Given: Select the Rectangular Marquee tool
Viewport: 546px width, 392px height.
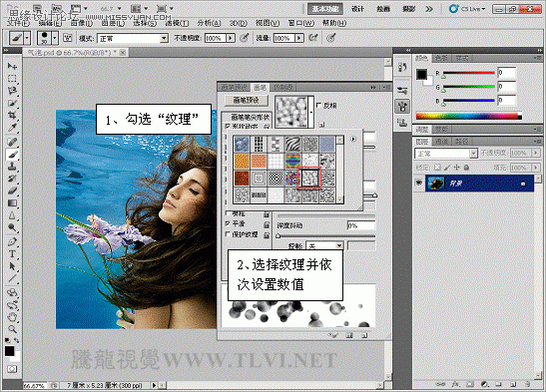Looking at the screenshot, I should click(12, 78).
